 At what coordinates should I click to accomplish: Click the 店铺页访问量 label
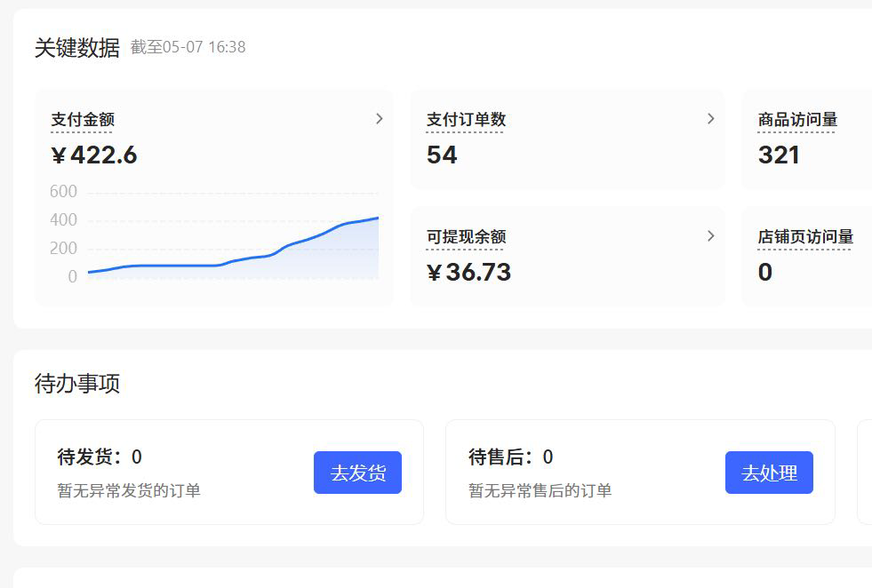pos(805,237)
